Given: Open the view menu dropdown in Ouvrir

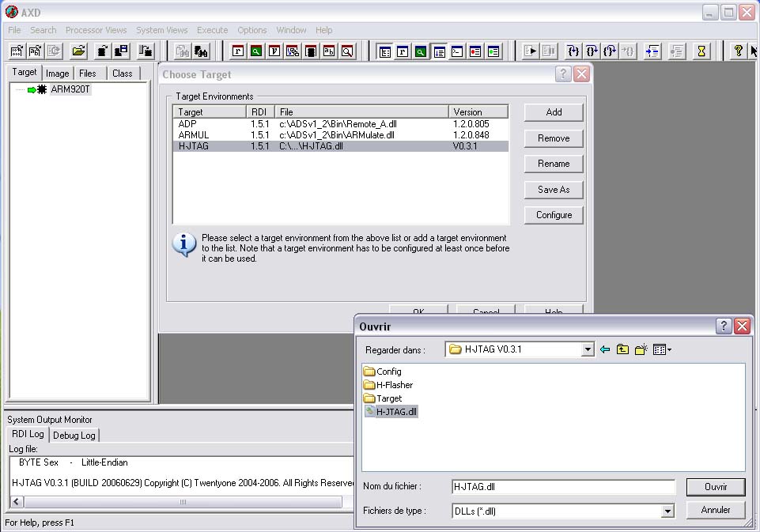Looking at the screenshot, I should 663,349.
